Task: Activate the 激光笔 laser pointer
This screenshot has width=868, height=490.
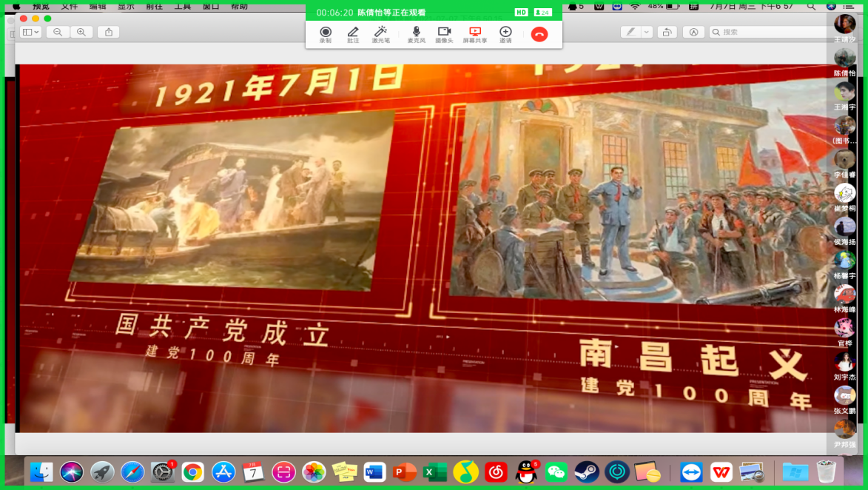Action: [x=380, y=34]
